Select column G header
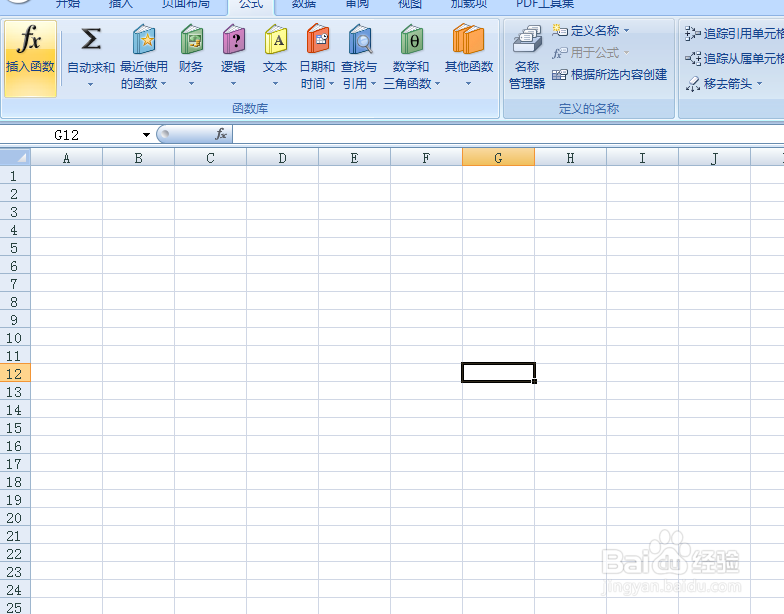The height and width of the screenshot is (614, 784). [498, 157]
